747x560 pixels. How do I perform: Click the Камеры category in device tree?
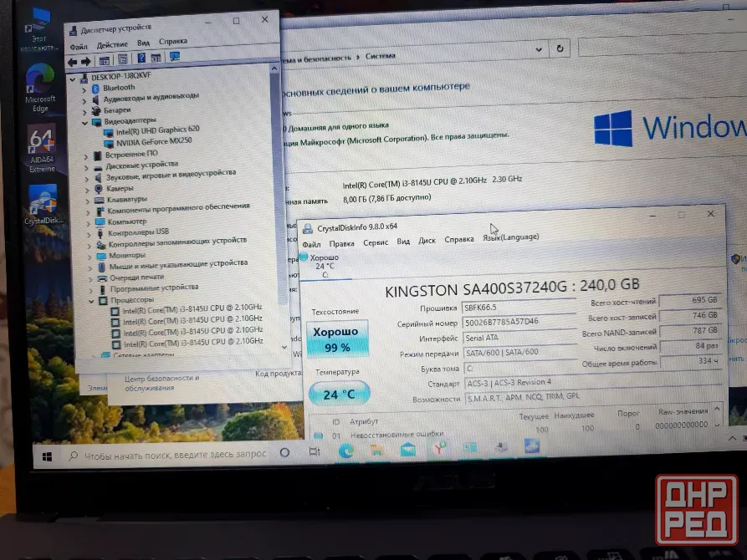coord(120,189)
